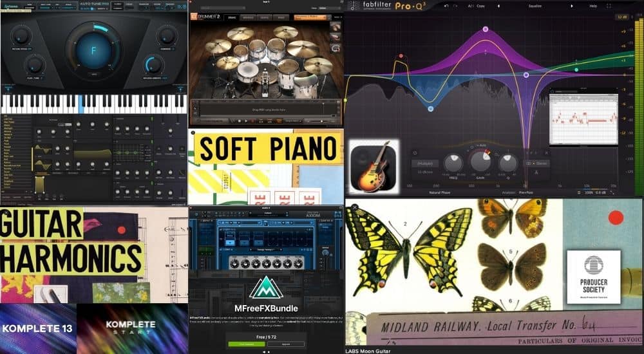This screenshot has width=644, height=354.
Task: Adjust the Humanize knob in Auto-Tune
Action: coord(167,36)
